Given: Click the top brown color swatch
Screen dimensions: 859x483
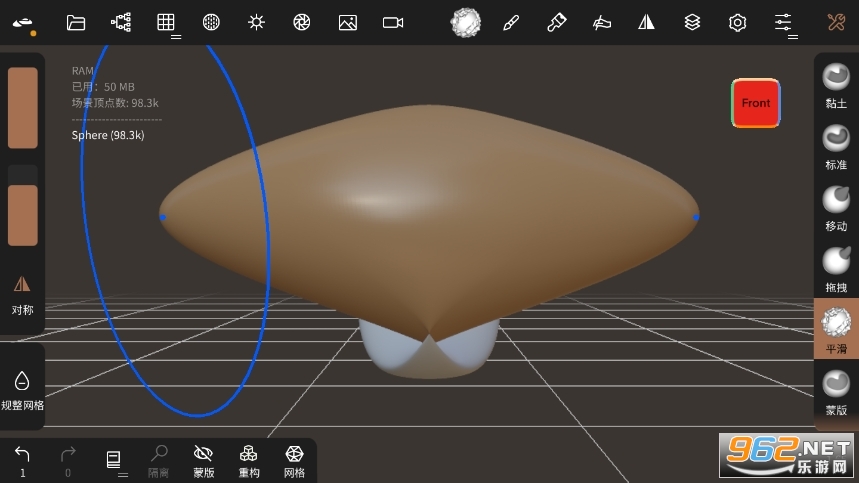Looking at the screenshot, I should point(22,108).
